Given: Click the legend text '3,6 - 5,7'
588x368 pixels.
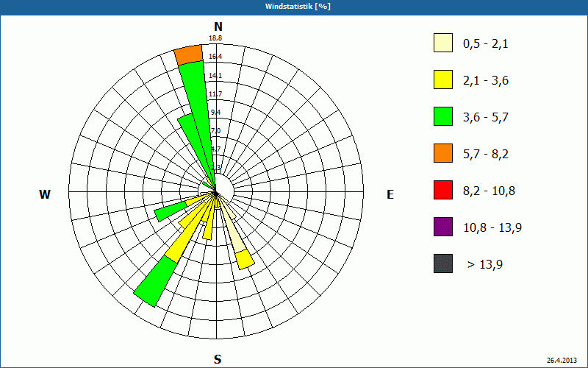Looking at the screenshot, I should click(x=486, y=118).
